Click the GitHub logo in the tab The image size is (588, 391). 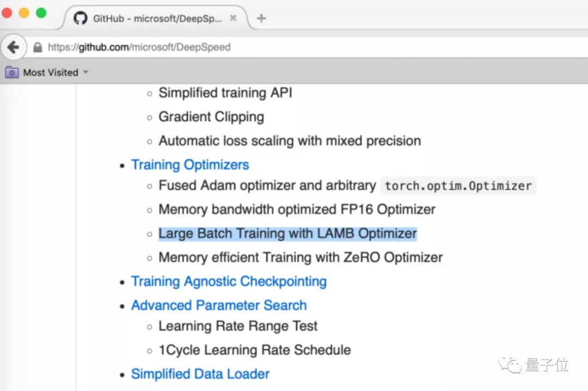click(x=81, y=18)
